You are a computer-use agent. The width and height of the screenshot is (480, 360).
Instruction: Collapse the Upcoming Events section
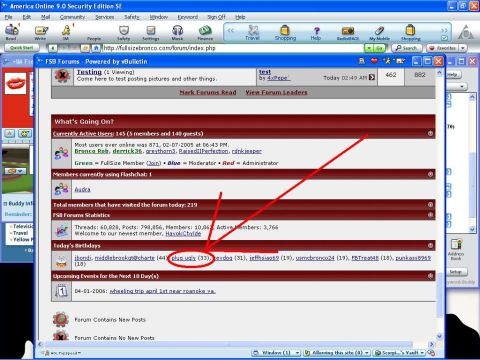pos(430,276)
